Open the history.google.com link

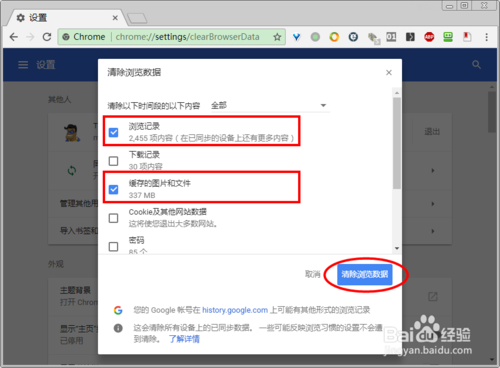coord(235,310)
